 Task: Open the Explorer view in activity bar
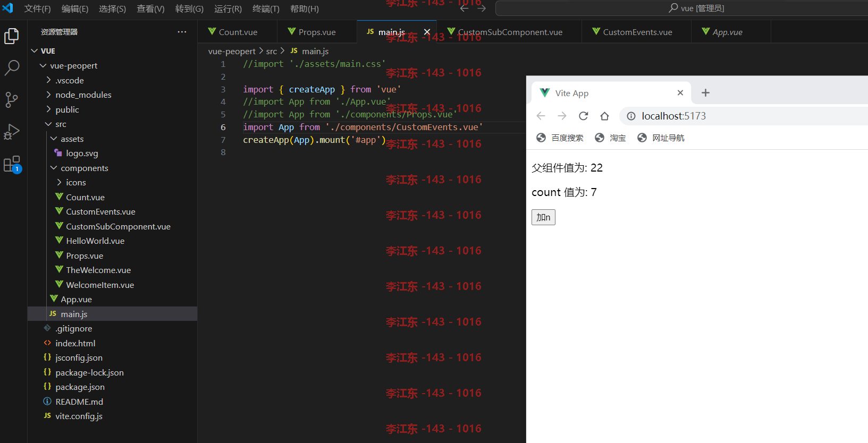[x=12, y=36]
